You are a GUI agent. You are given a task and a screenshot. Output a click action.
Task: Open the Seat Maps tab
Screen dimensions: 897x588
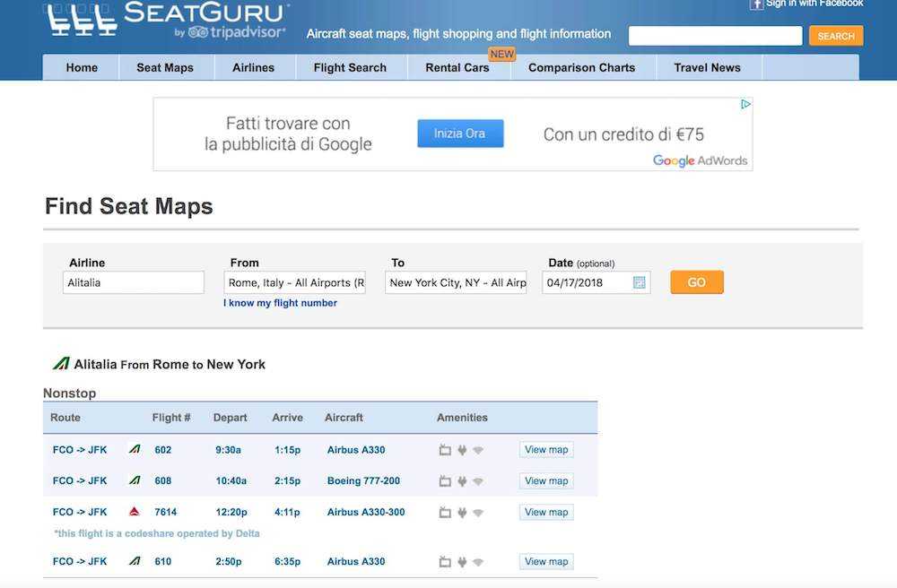165,67
